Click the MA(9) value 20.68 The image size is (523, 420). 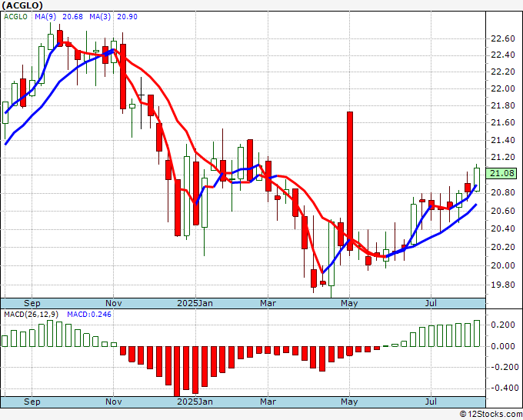click(72, 17)
